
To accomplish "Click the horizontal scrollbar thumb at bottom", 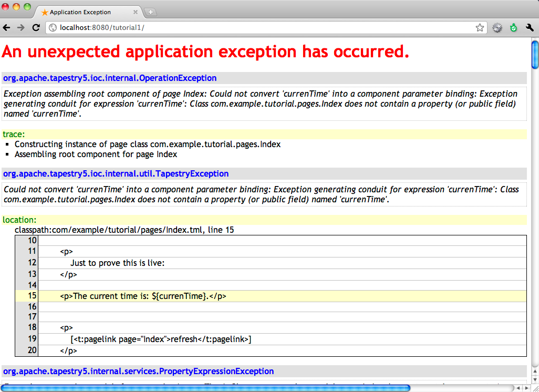I will point(205,388).
